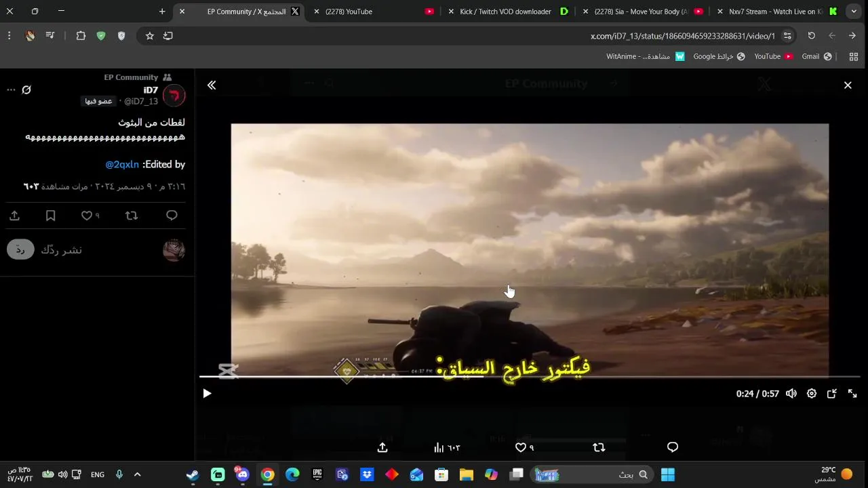Mute the video volume icon
The image size is (868, 488).
pyautogui.click(x=791, y=394)
